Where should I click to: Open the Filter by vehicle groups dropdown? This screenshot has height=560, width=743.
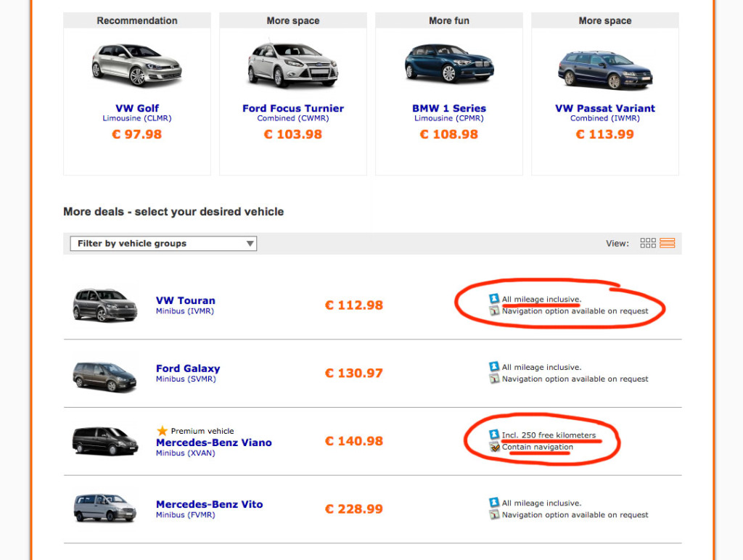(163, 244)
